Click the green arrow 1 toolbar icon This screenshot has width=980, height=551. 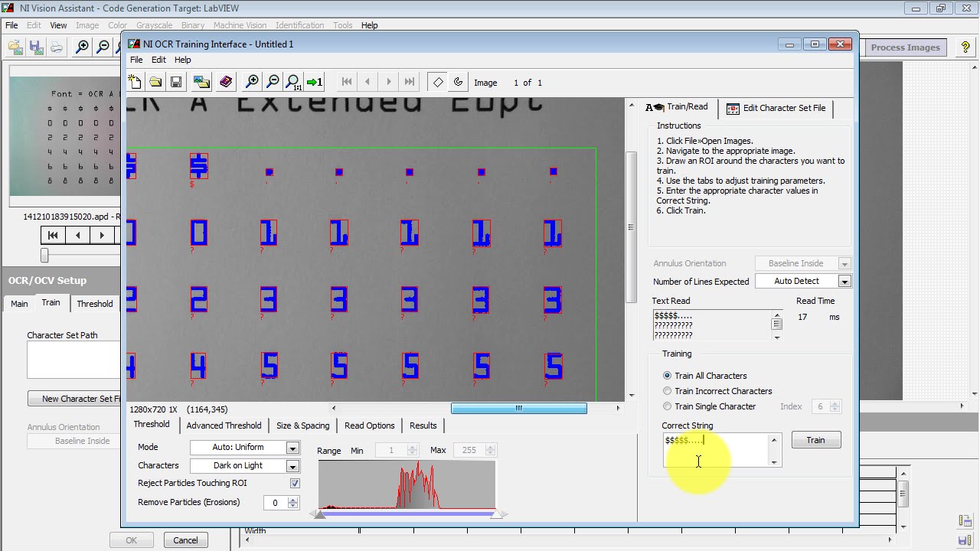(x=315, y=82)
